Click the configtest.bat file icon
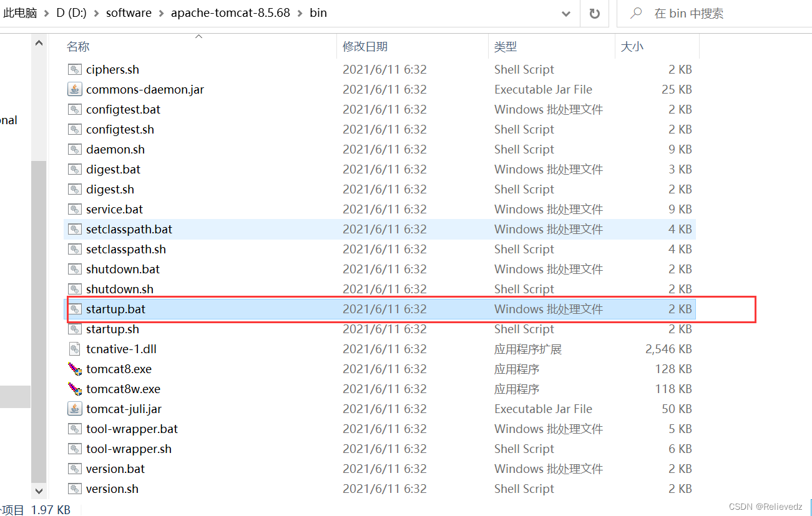This screenshot has height=516, width=812. [75, 110]
